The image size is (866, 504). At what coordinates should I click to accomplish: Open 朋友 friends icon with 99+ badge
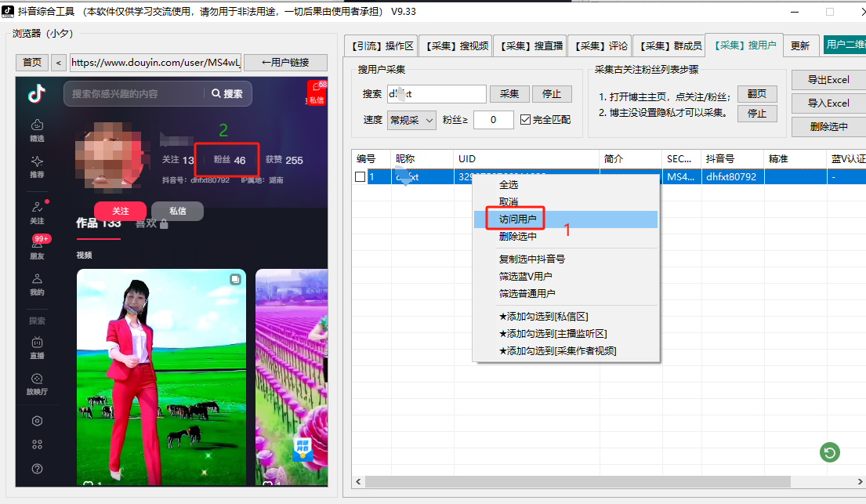pyautogui.click(x=37, y=248)
